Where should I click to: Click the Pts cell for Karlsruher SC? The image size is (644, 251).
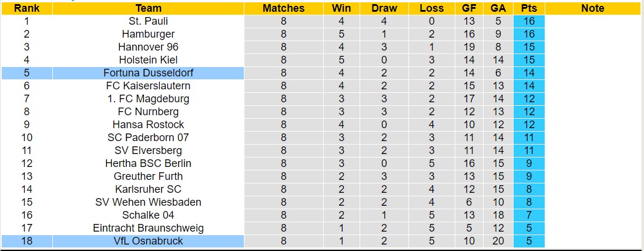click(529, 189)
